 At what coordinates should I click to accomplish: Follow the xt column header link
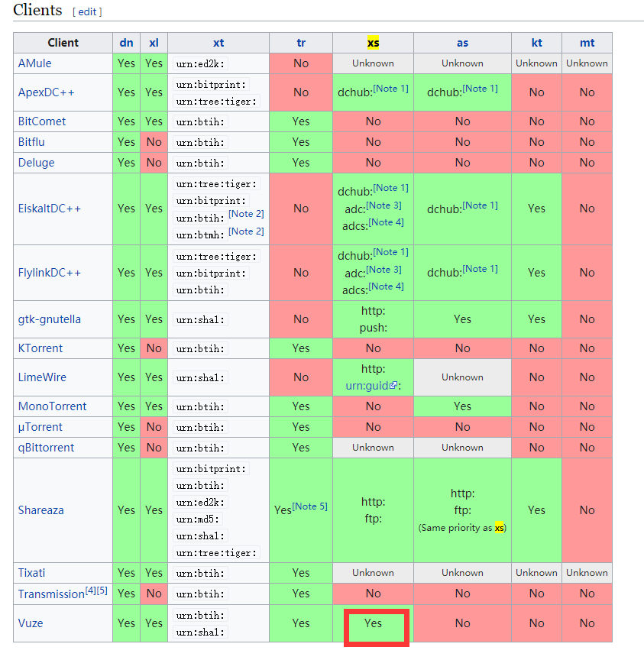coord(218,43)
